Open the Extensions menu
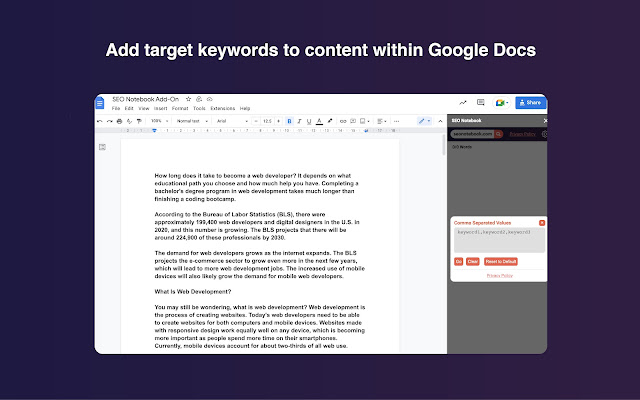The height and width of the screenshot is (400, 640). tap(222, 109)
